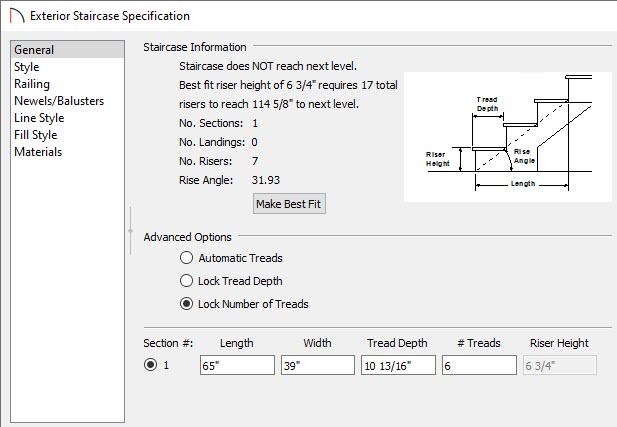The height and width of the screenshot is (427, 617).
Task: Click the staircase diagram preview image
Action: 508,137
